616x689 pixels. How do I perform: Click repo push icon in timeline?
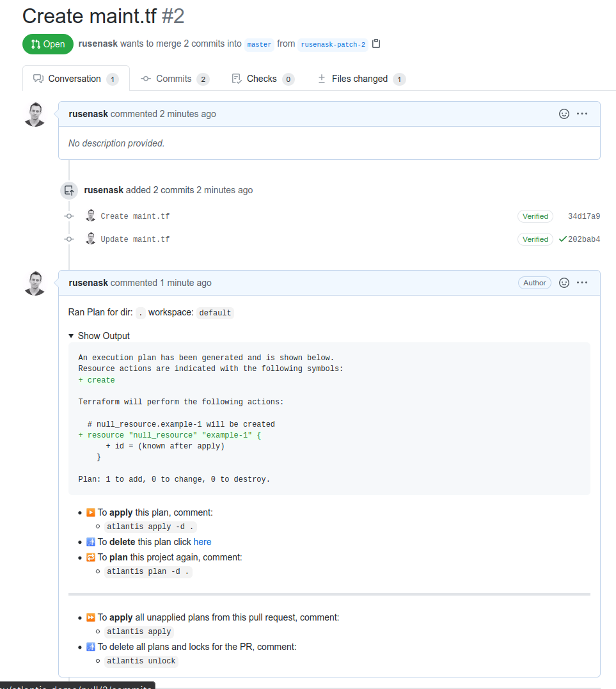coord(69,190)
